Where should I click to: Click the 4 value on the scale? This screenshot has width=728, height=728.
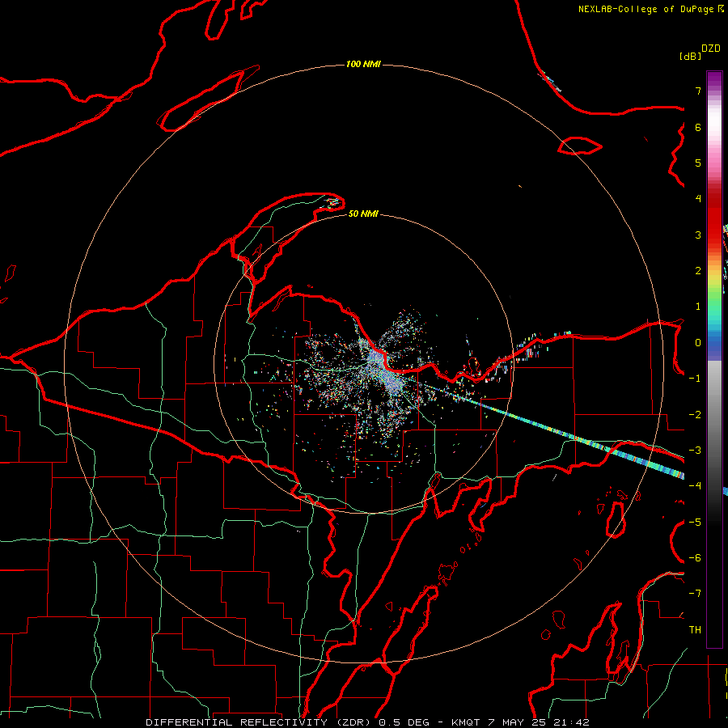click(698, 199)
